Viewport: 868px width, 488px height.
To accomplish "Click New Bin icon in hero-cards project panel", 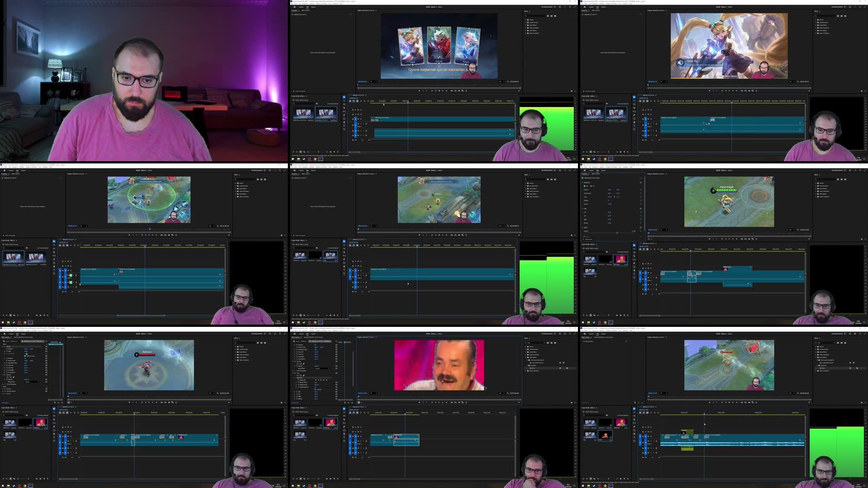I will coord(330,152).
